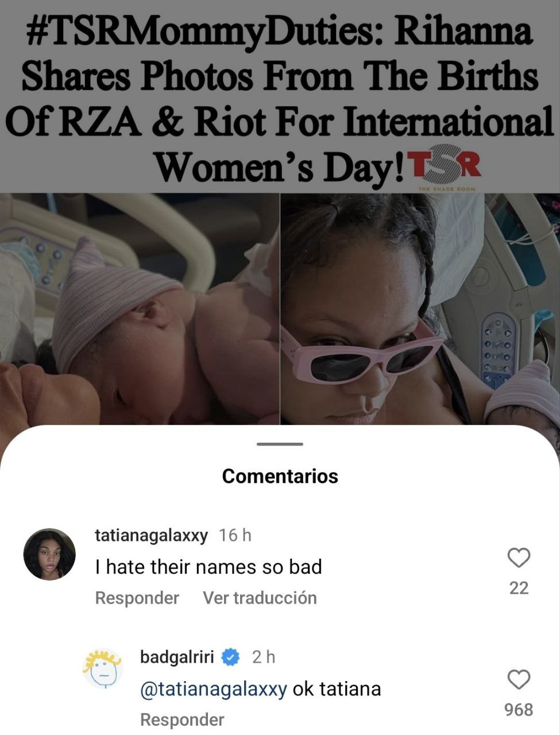Viewport: 560px width, 735px height.
Task: View the 22 likes count
Action: [x=519, y=588]
